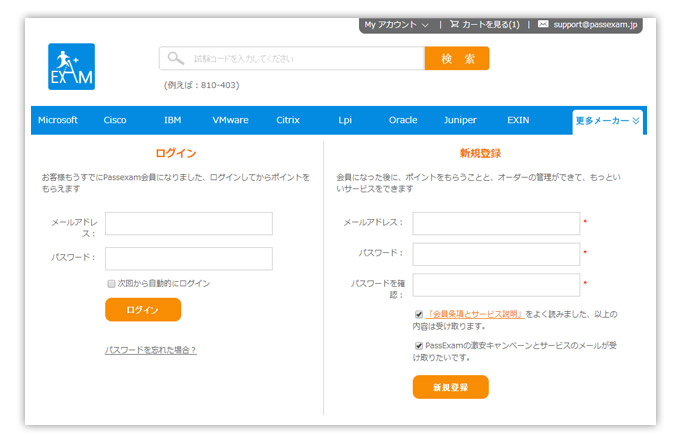This screenshot has width=680, height=446.
Task: Click the (例えば：810-403) example text
Action: click(x=202, y=85)
